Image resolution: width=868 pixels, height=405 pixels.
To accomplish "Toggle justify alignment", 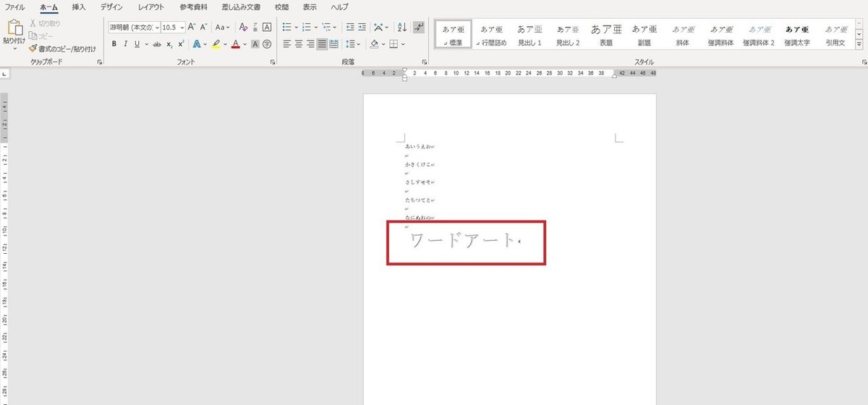I will [322, 44].
